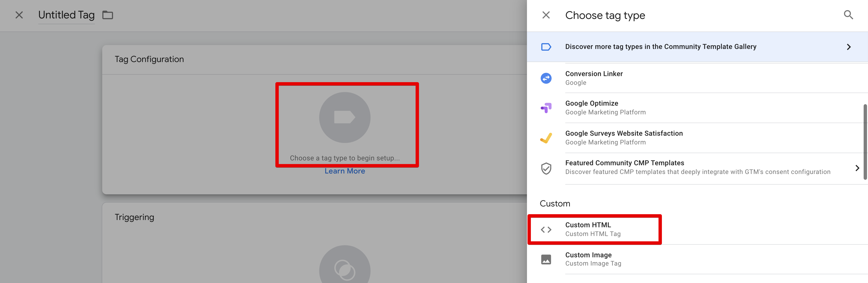The width and height of the screenshot is (868, 283).
Task: Click the Triggering section heading
Action: [134, 217]
